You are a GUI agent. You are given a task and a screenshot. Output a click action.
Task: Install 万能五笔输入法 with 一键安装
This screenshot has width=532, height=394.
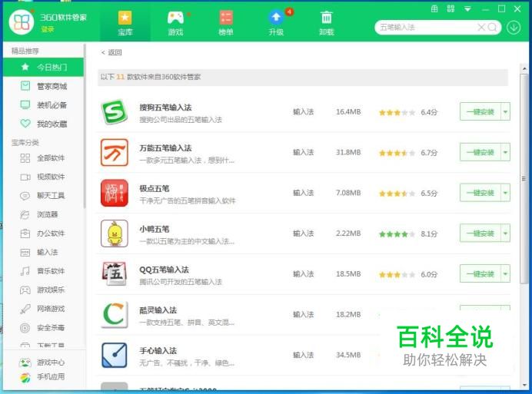click(480, 152)
